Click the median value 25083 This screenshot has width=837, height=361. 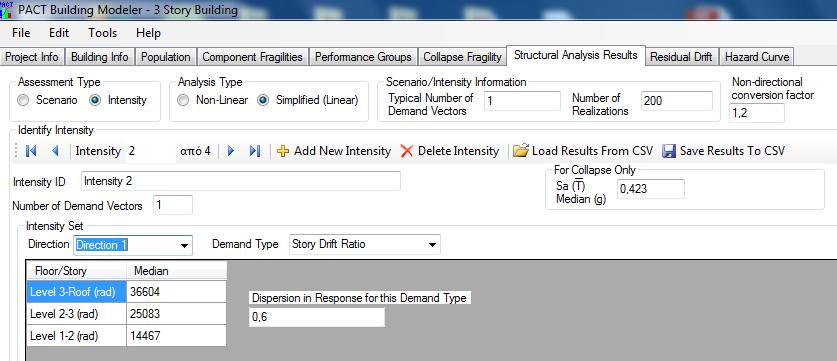coord(176,313)
